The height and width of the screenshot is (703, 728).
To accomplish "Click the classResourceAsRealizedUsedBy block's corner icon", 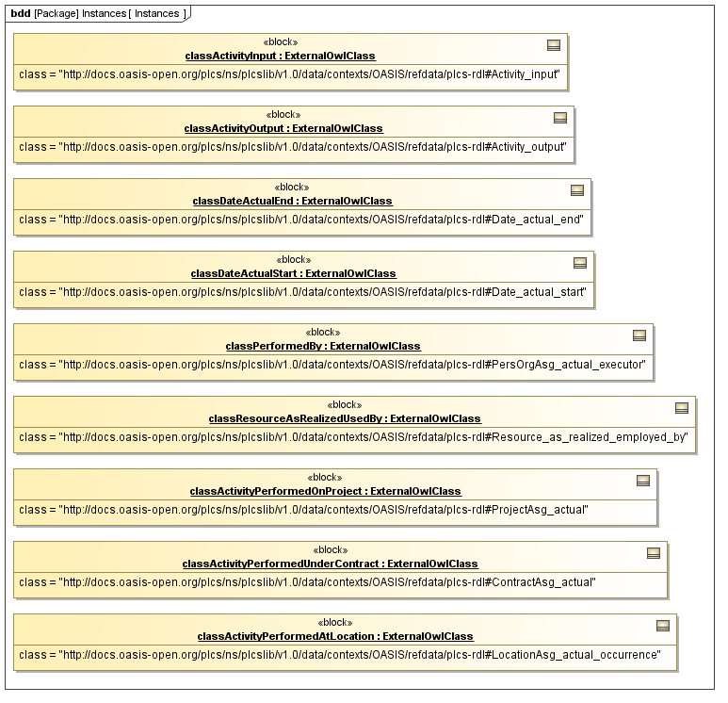I will coord(682,408).
